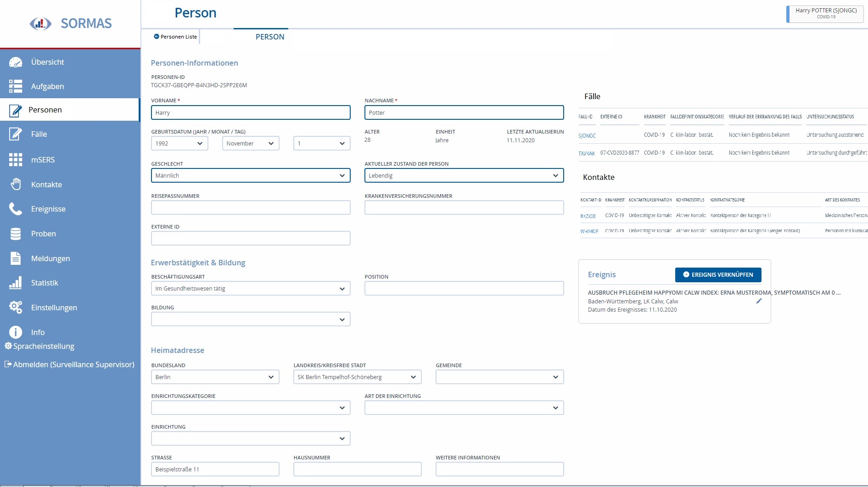Open the Aktueller Zustand der Person dropdown
This screenshot has height=487, width=868.
click(x=464, y=175)
